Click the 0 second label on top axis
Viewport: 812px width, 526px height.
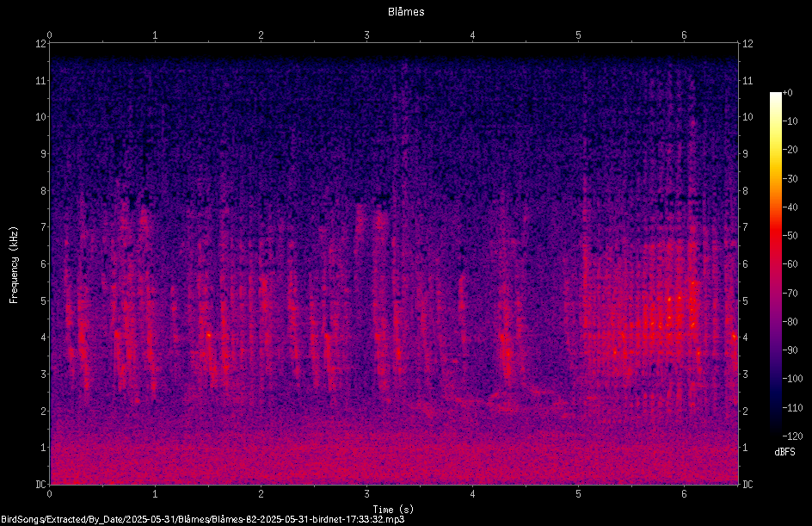(x=49, y=35)
